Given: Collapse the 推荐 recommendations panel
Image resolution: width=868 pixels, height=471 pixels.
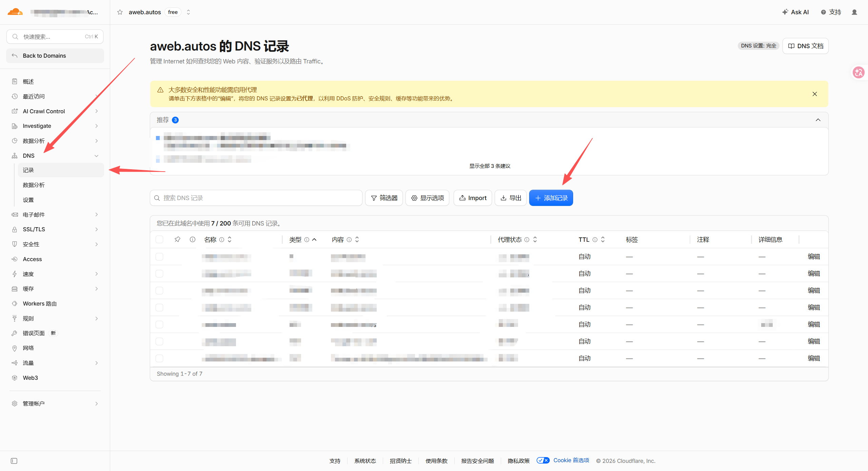Looking at the screenshot, I should click(818, 120).
